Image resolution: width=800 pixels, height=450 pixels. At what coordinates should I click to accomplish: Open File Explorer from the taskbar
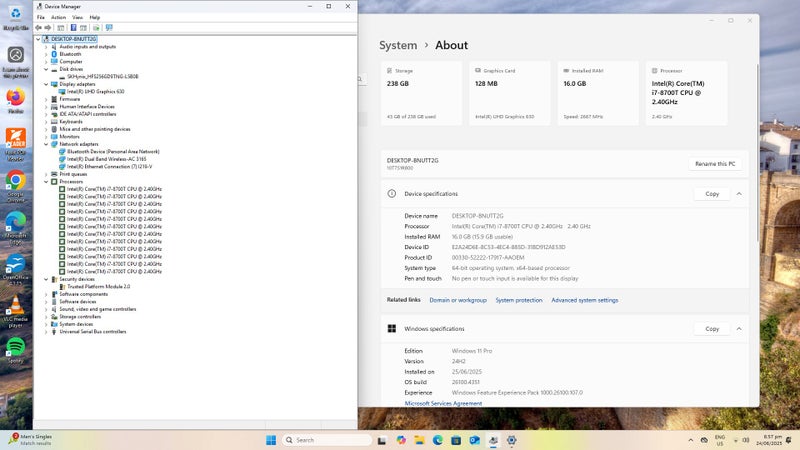(419, 440)
